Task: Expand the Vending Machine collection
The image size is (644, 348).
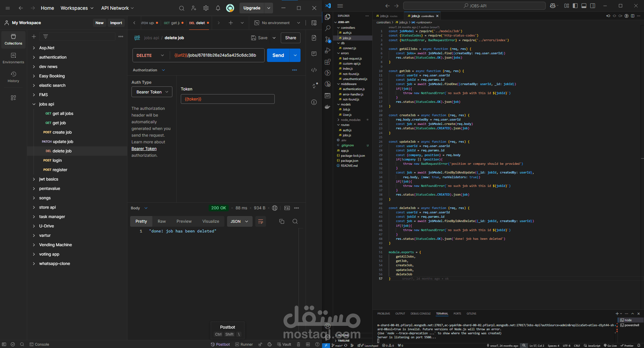Action: coord(34,245)
